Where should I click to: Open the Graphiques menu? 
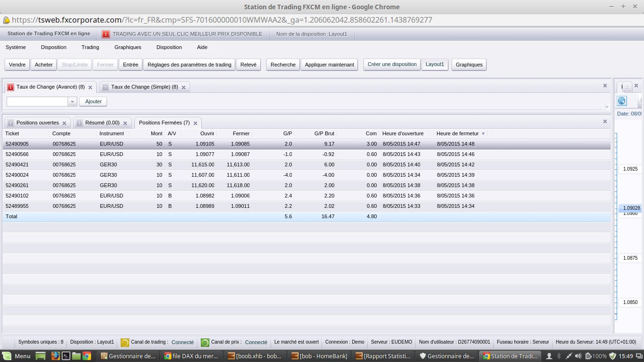pos(128,47)
